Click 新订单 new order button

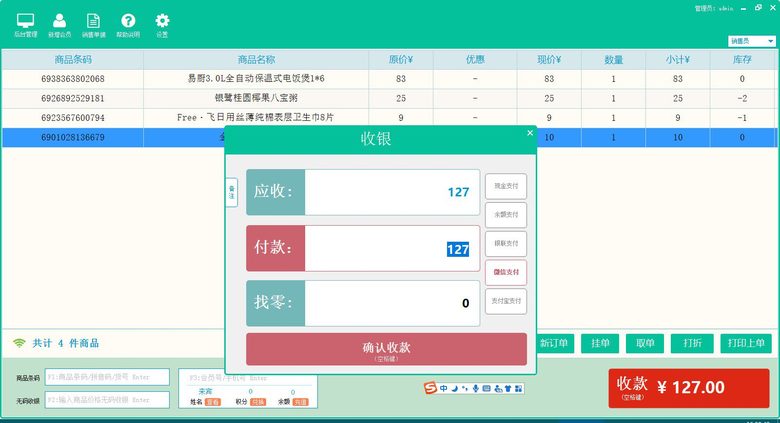coord(554,343)
